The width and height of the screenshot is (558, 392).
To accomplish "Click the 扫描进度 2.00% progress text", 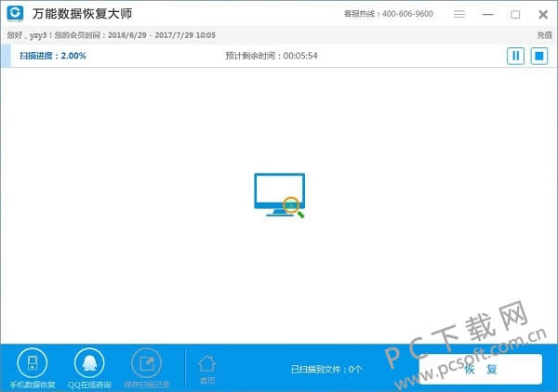I will tap(53, 56).
